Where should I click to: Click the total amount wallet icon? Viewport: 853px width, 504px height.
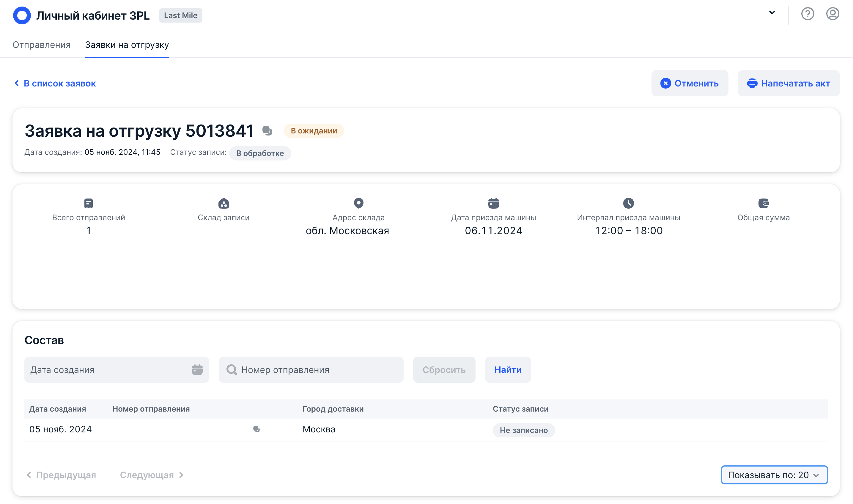coord(763,203)
